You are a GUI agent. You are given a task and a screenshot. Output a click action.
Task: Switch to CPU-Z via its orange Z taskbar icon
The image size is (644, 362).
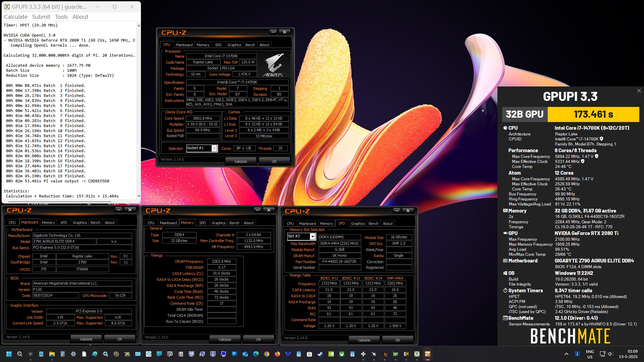(x=428, y=354)
